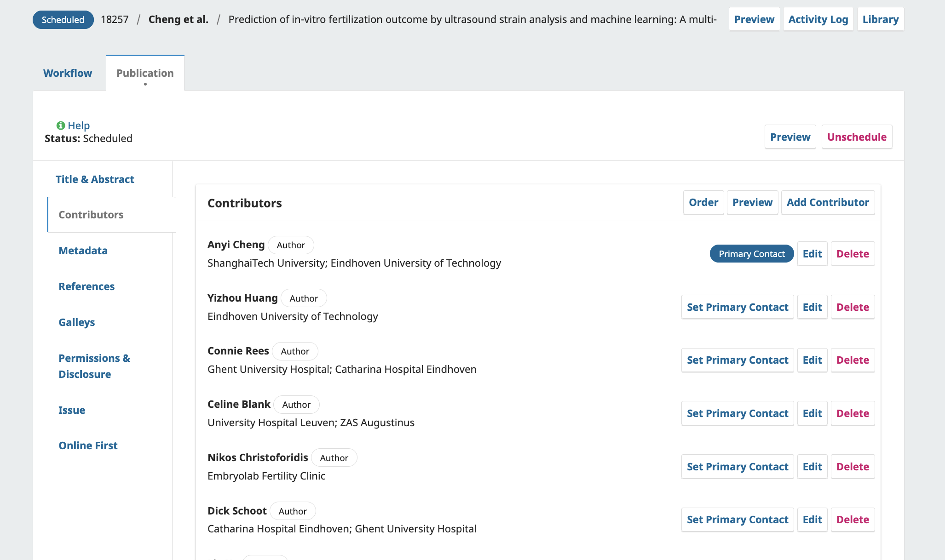
Task: Edit contributor Nikos Christoforidis
Action: click(x=812, y=467)
